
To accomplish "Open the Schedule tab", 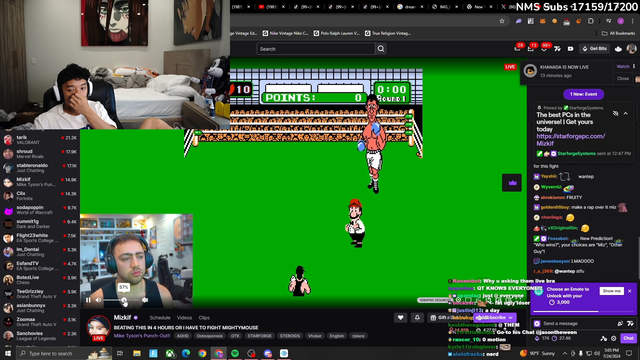I will pyautogui.click(x=160, y=318).
